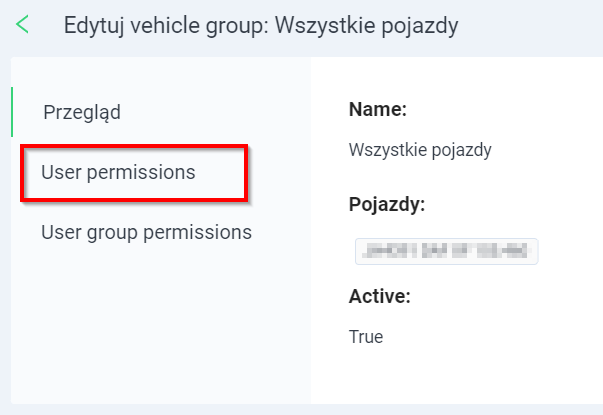This screenshot has height=415, width=603.
Task: Click the Active: field label
Action: [x=380, y=296]
